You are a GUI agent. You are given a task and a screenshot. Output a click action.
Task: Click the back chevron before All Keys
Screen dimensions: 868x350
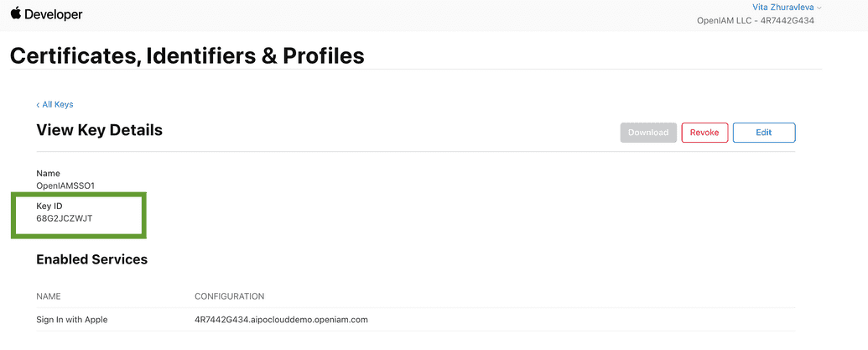38,105
